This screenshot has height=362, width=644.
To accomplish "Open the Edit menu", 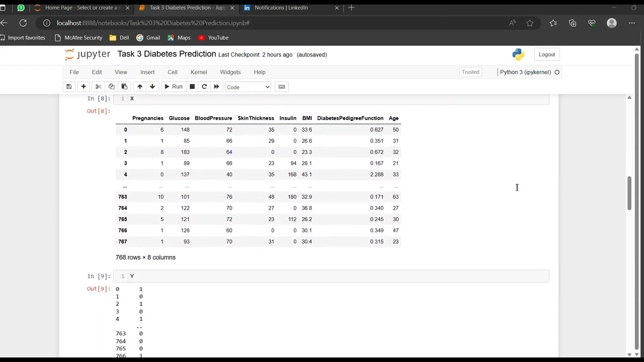I will 97,72.
